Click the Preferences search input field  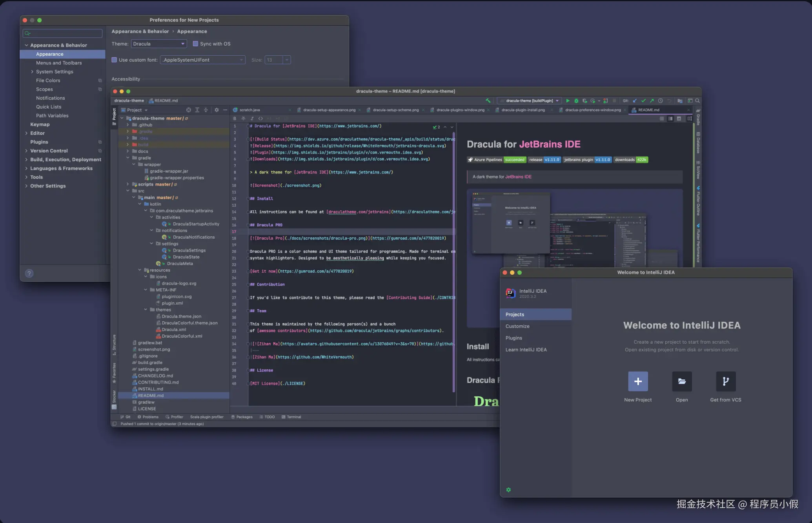[63, 33]
